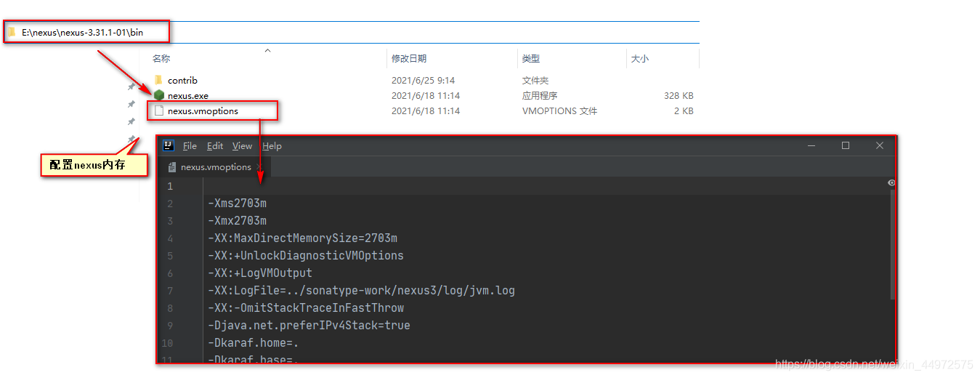The width and height of the screenshot is (980, 378).
Task: Maximize the editor window
Action: pyautogui.click(x=846, y=145)
